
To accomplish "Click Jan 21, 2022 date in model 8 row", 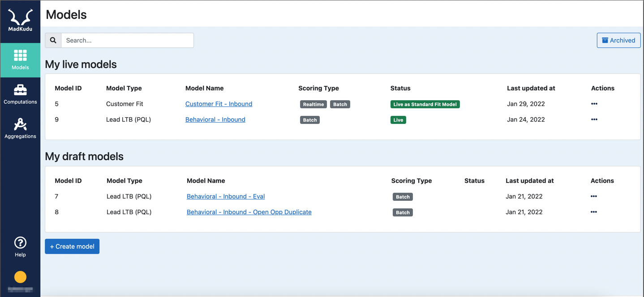I will click(524, 212).
